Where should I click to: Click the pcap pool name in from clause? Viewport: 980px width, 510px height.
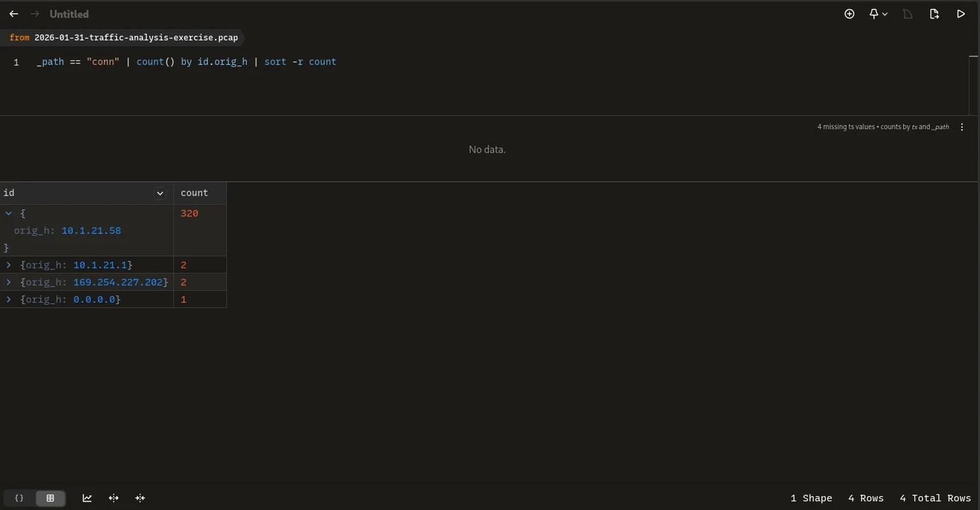click(136, 38)
